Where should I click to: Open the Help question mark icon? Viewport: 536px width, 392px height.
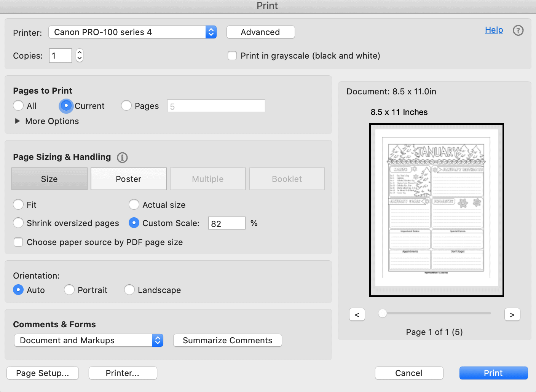[518, 30]
